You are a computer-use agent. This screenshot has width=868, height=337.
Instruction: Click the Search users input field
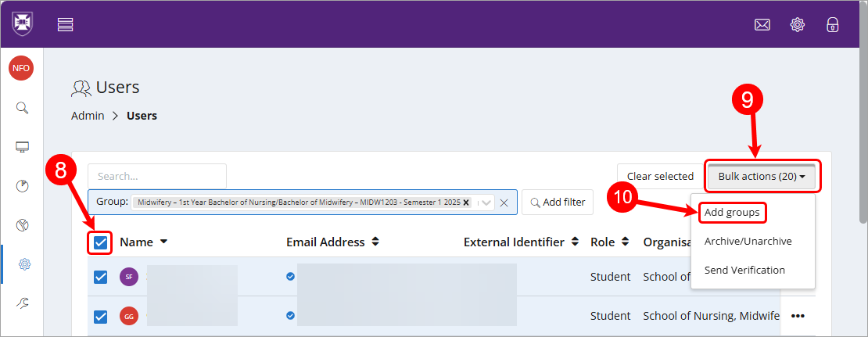[x=156, y=177]
